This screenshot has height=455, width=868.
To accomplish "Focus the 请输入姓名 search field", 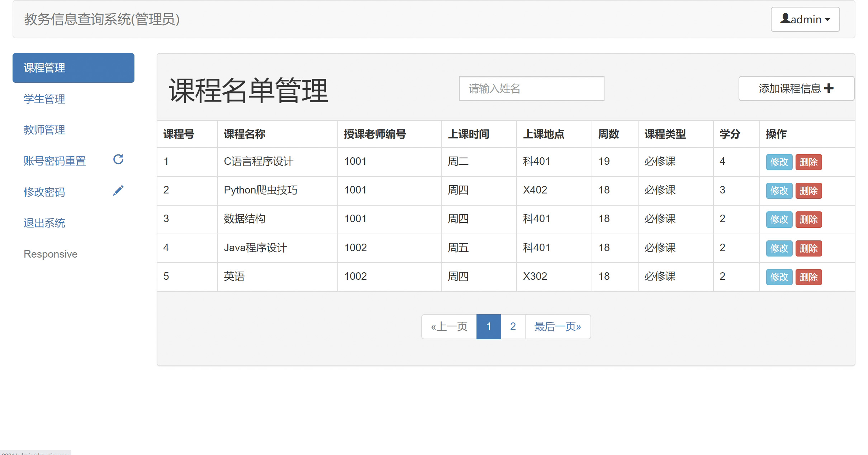I will click(531, 88).
